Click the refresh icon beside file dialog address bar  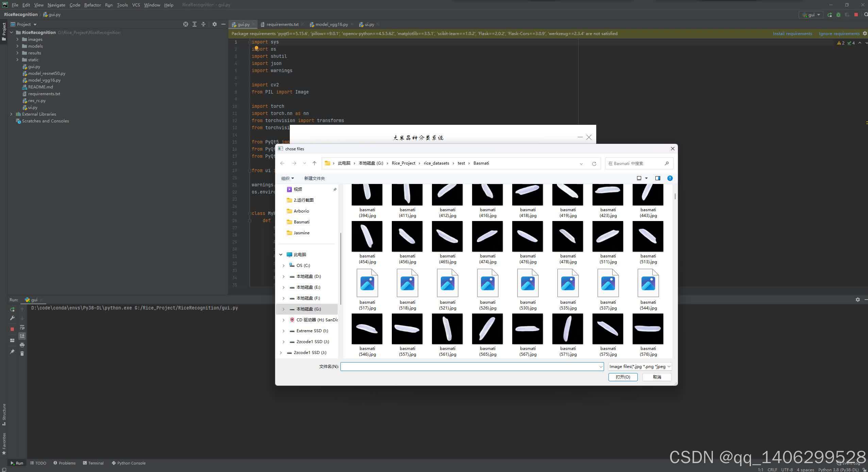pyautogui.click(x=594, y=164)
